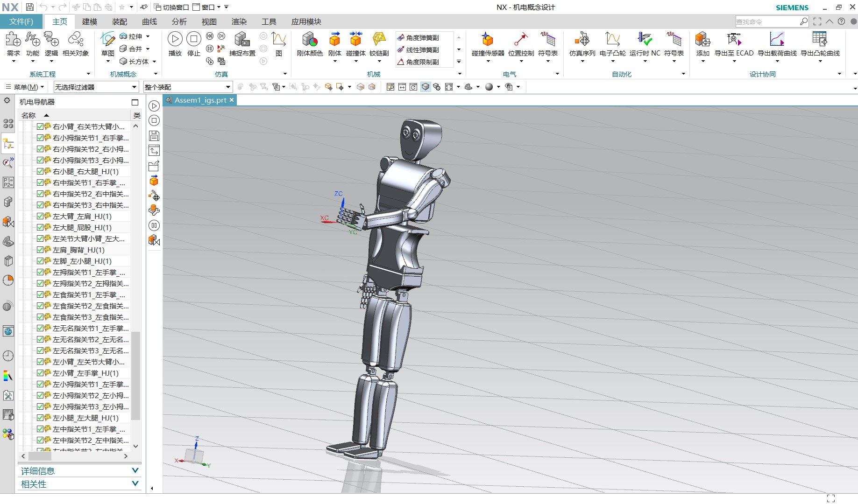Toggle checkbox for 左小腿_左大腿_HJ(1)
The width and height of the screenshot is (858, 504).
click(40, 418)
